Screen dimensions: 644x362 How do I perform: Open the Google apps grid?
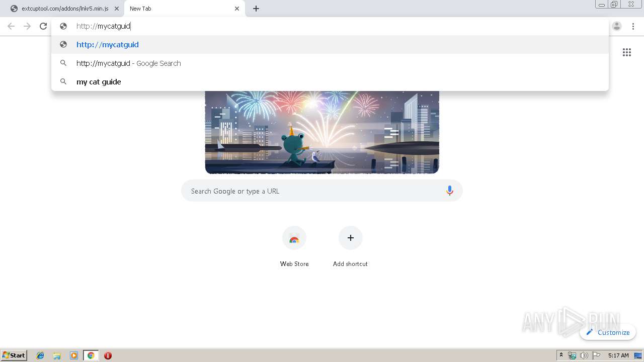(627, 52)
